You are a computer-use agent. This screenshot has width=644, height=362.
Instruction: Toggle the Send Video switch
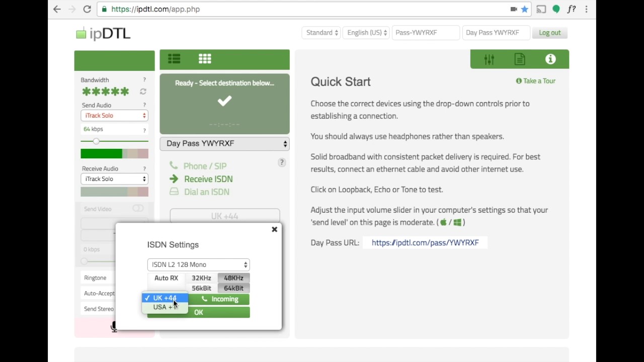click(137, 209)
